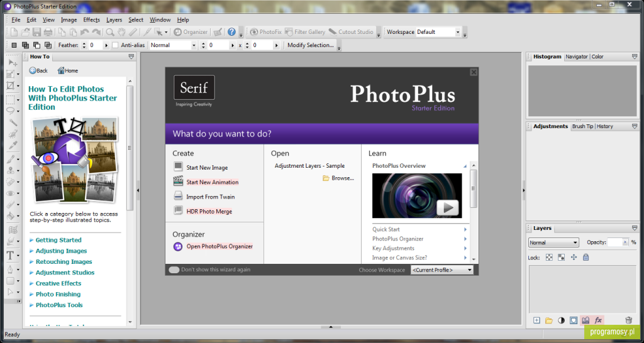Switch to the Color tab
The height and width of the screenshot is (343, 644).
pyautogui.click(x=597, y=57)
